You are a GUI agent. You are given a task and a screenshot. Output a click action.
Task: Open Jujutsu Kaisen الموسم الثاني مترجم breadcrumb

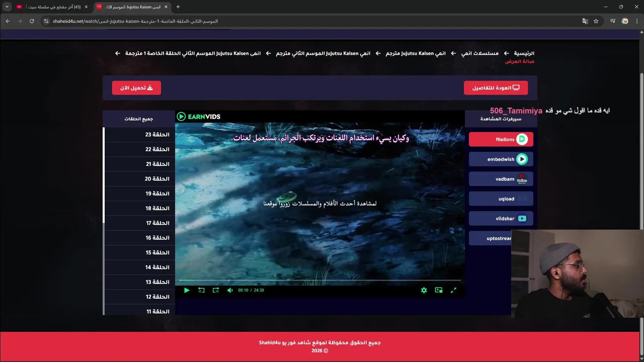tap(323, 53)
